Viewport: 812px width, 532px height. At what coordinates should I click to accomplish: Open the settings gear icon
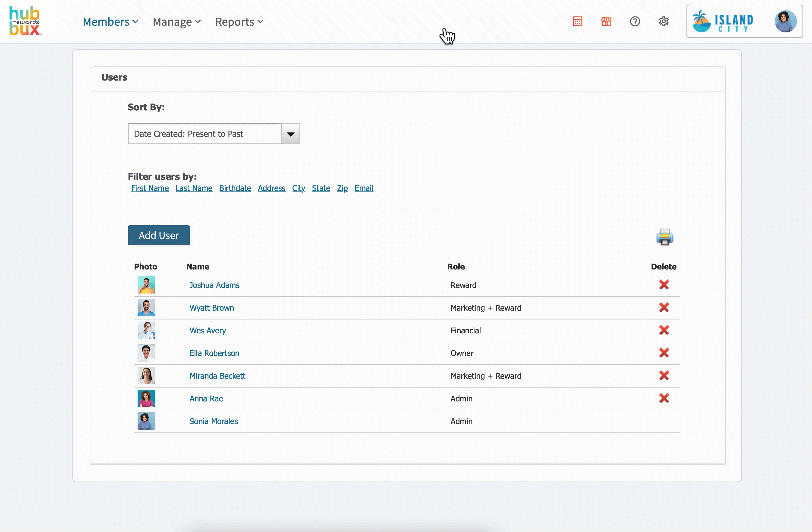[x=663, y=22]
